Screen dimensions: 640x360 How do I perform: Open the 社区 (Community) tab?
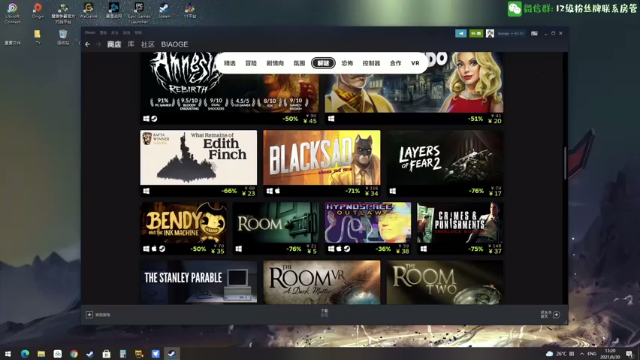tap(147, 44)
